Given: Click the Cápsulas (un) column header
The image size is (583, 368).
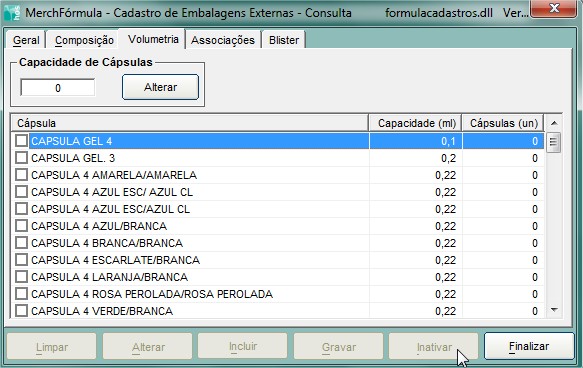Looking at the screenshot, I should tap(503, 123).
